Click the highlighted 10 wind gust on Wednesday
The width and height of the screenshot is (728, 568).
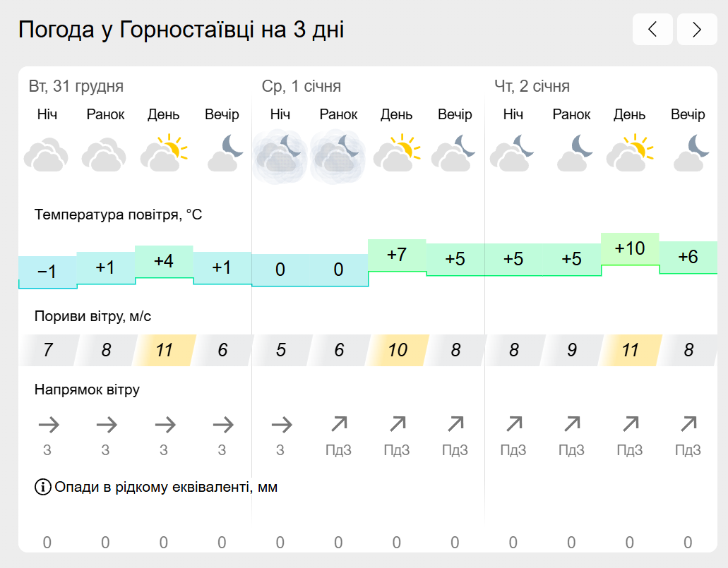click(x=398, y=350)
